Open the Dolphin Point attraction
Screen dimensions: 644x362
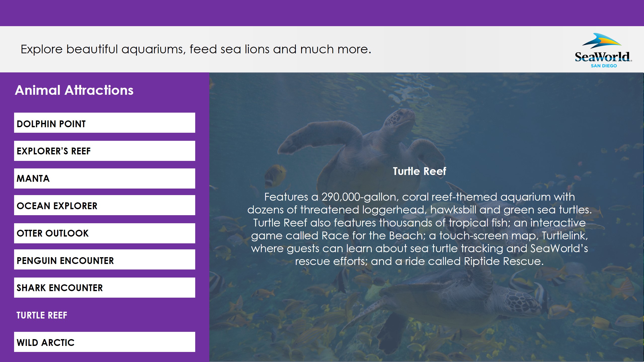105,123
